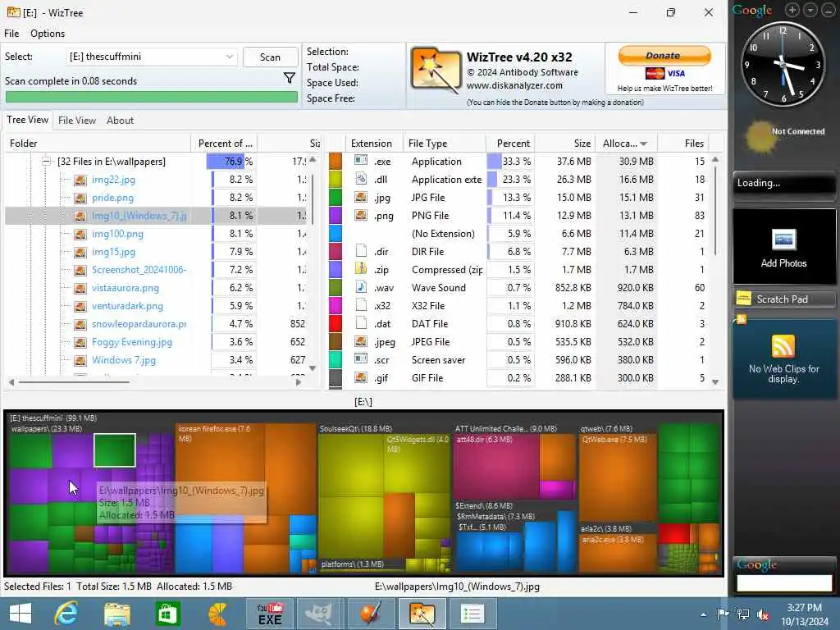Open File Explorer from the taskbar
The height and width of the screenshot is (630, 840).
(116, 614)
